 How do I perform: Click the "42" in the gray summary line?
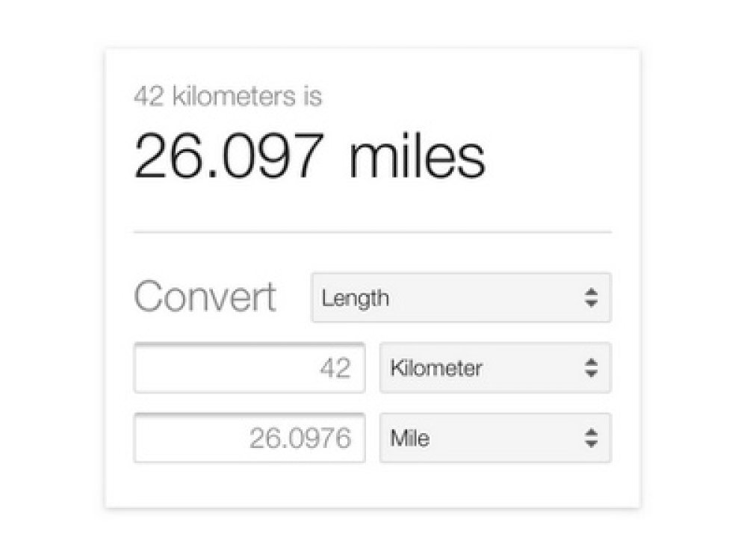(x=149, y=97)
